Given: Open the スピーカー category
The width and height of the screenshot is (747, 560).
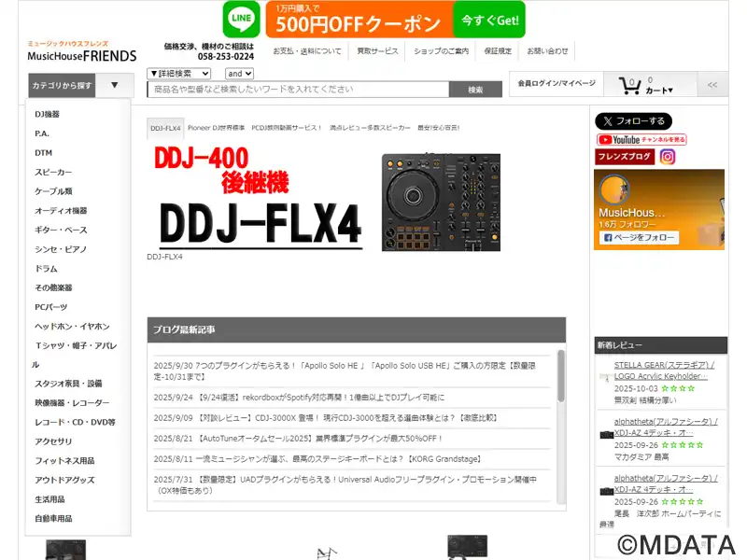Looking at the screenshot, I should point(53,172).
